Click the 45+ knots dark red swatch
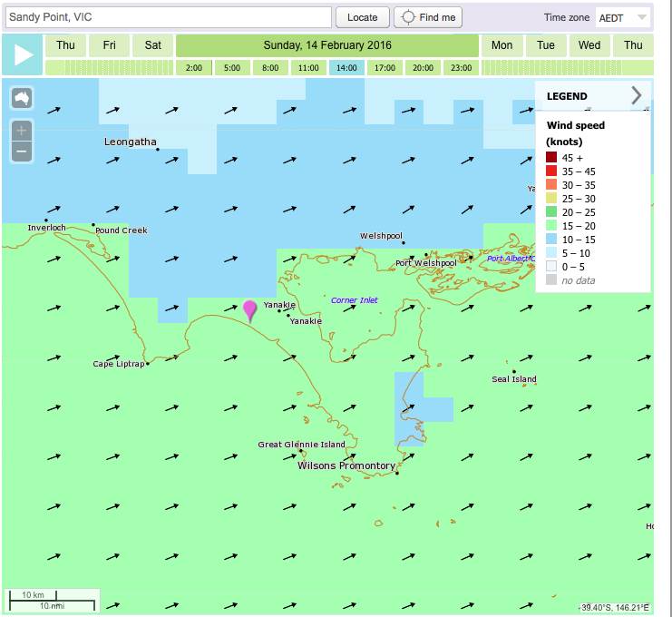 pos(551,158)
